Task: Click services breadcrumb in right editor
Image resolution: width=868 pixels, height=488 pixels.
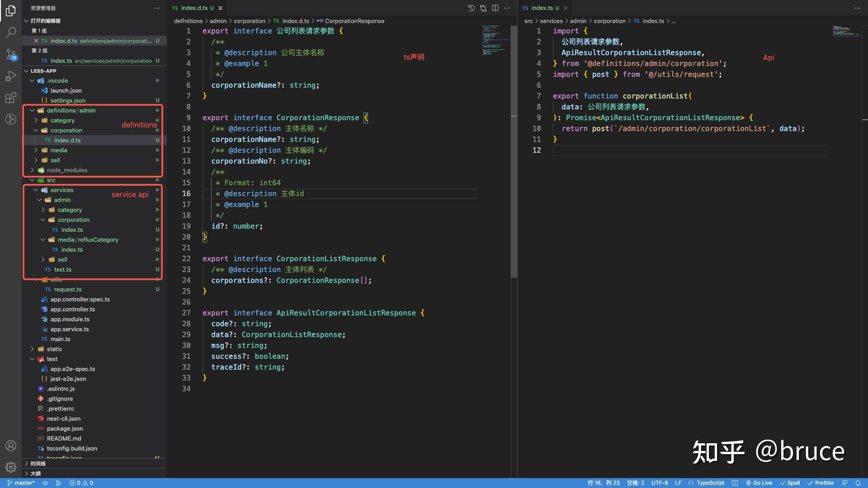Action: click(x=551, y=21)
